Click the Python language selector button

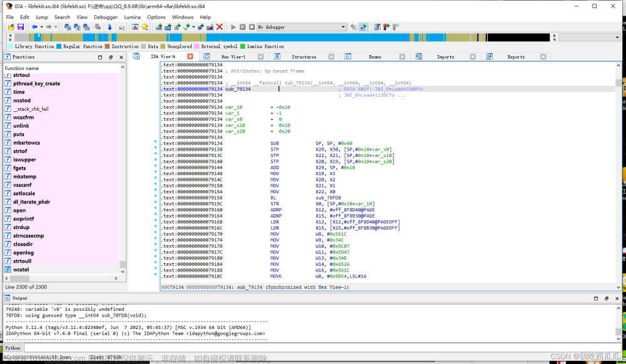(x=13, y=348)
